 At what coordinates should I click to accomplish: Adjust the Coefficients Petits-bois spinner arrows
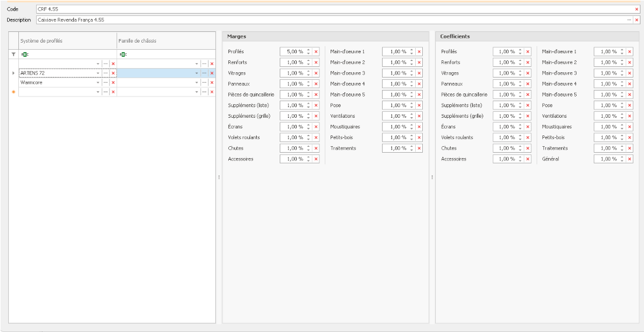point(622,137)
